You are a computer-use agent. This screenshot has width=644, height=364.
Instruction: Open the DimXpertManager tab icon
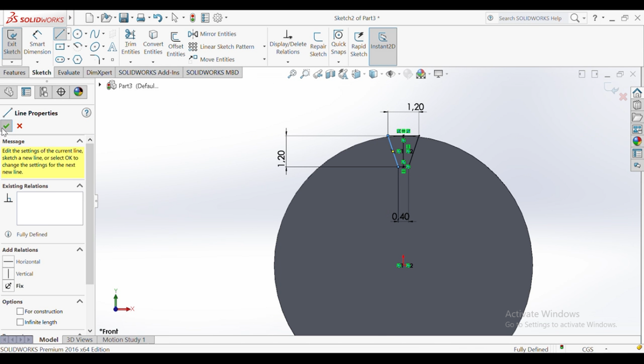pos(61,92)
